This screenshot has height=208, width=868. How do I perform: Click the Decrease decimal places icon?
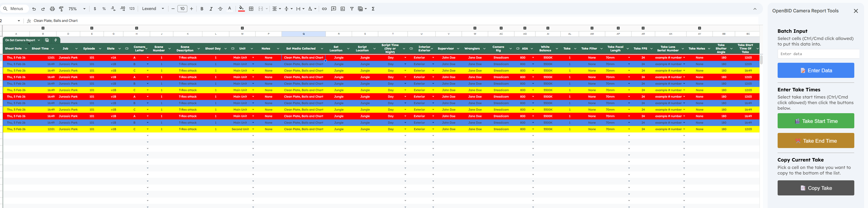(x=113, y=9)
